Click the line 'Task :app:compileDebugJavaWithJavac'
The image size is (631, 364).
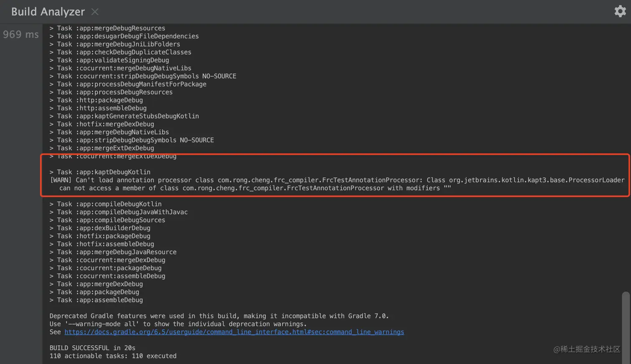coord(119,212)
